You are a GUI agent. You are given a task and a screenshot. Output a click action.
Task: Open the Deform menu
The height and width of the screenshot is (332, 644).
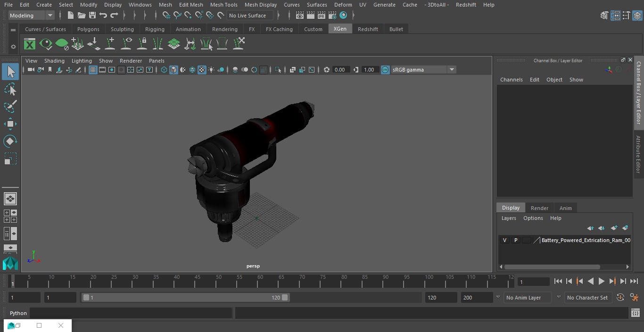pos(343,5)
